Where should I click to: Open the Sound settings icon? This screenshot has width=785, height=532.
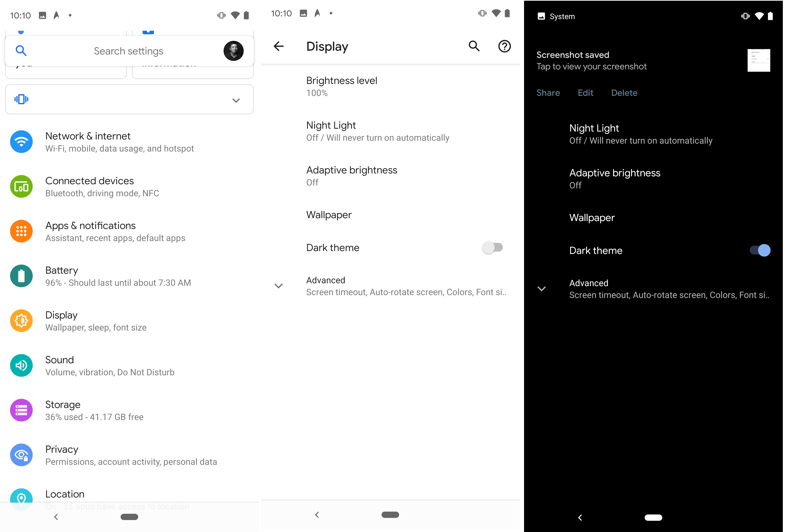[x=21, y=365]
